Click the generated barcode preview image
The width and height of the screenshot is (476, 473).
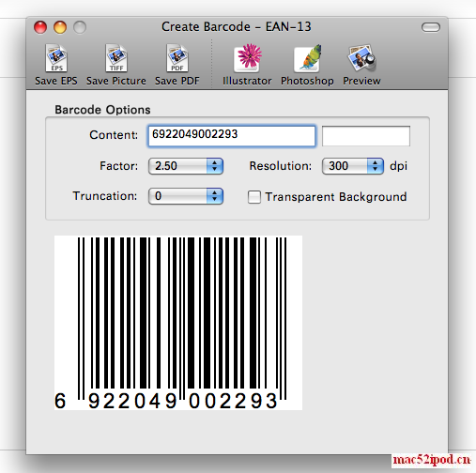178,323
